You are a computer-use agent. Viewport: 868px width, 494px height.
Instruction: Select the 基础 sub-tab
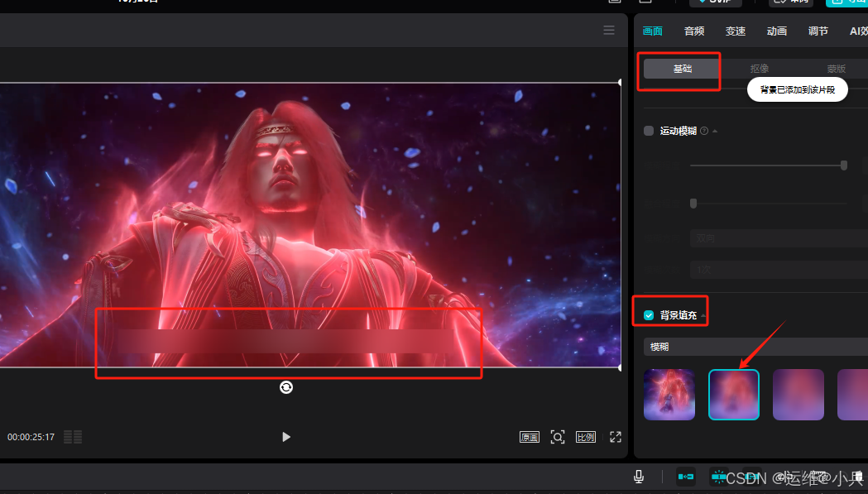683,69
